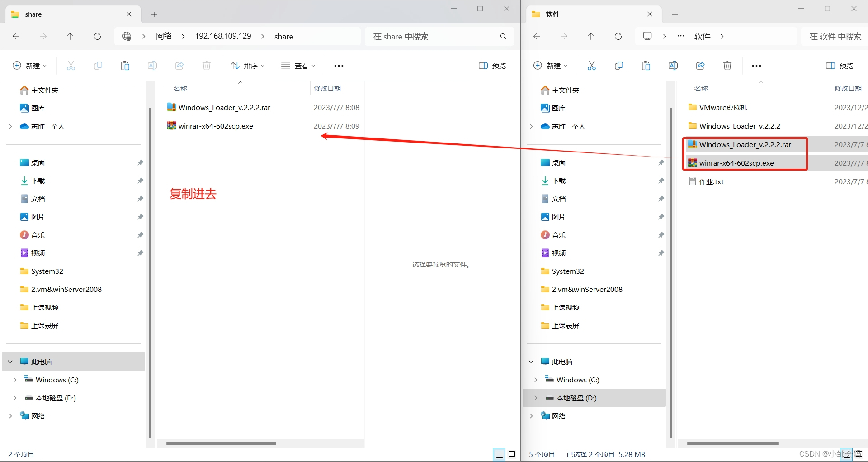Image resolution: width=868 pixels, height=462 pixels.
Task: Open the more options ellipsis in 软件 toolbar
Action: pos(756,66)
